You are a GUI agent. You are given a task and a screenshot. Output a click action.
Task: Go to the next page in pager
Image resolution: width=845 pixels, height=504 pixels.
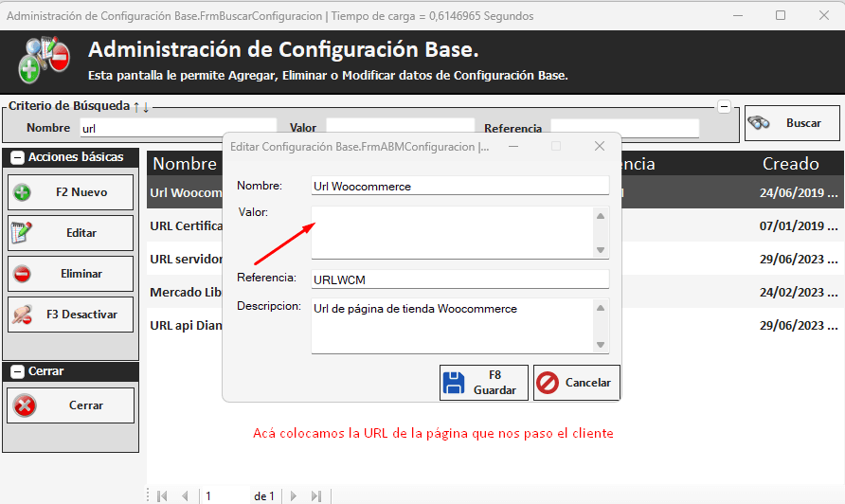click(294, 496)
